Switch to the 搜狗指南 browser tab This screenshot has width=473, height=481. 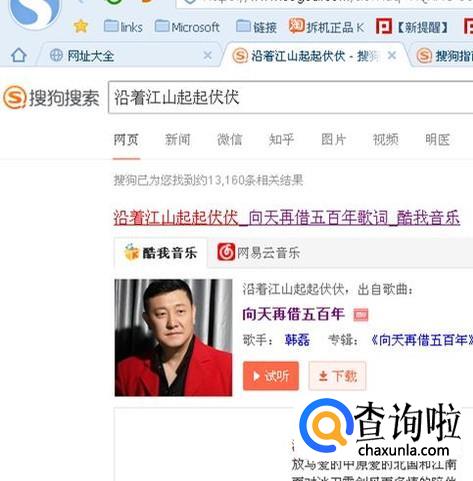444,56
